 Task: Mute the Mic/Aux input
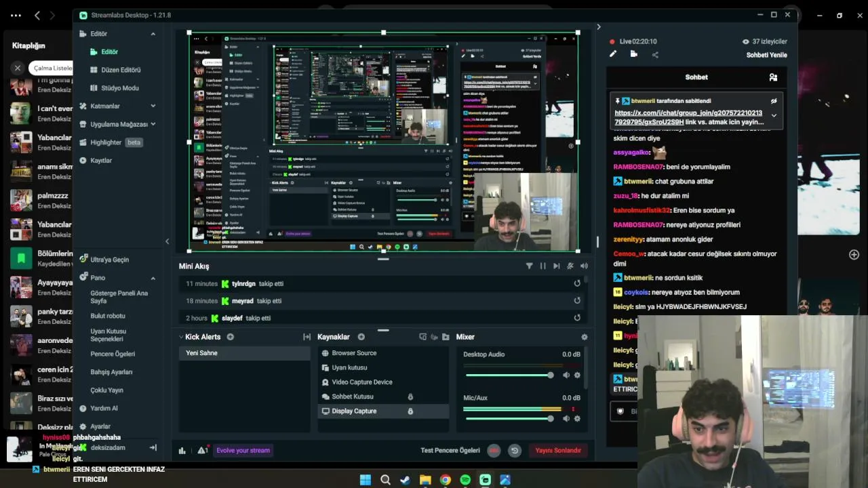point(566,419)
